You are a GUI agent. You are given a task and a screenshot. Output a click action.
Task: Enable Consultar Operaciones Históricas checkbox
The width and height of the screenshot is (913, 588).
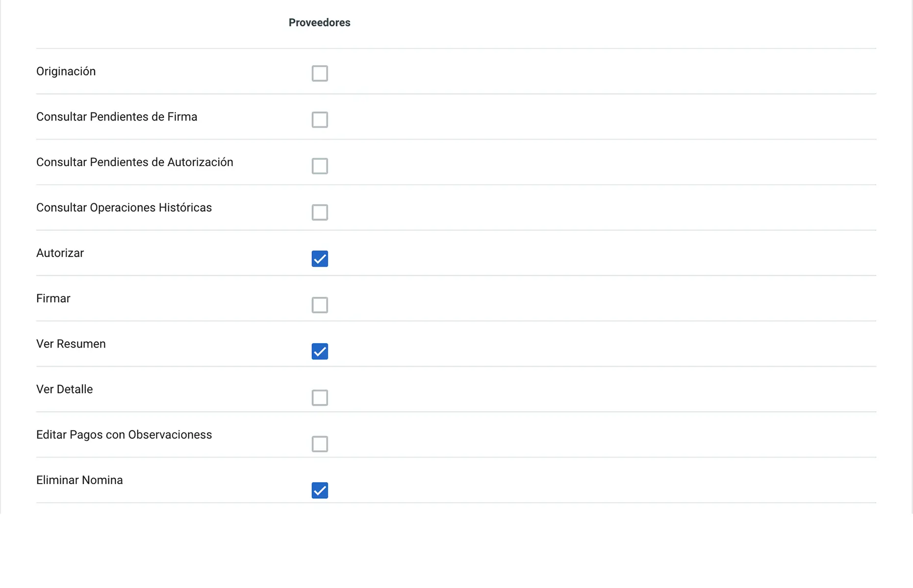click(320, 212)
